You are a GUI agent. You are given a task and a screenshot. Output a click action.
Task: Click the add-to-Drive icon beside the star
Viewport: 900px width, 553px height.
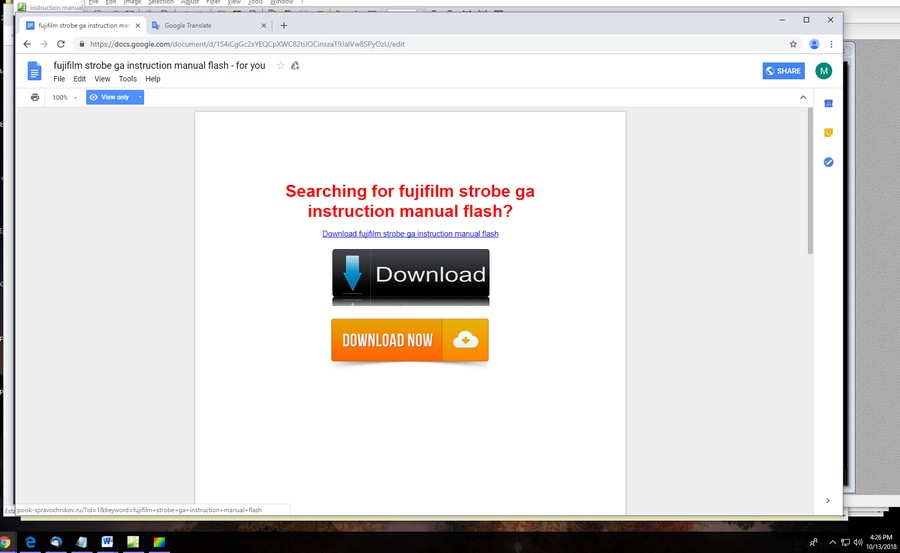point(295,65)
